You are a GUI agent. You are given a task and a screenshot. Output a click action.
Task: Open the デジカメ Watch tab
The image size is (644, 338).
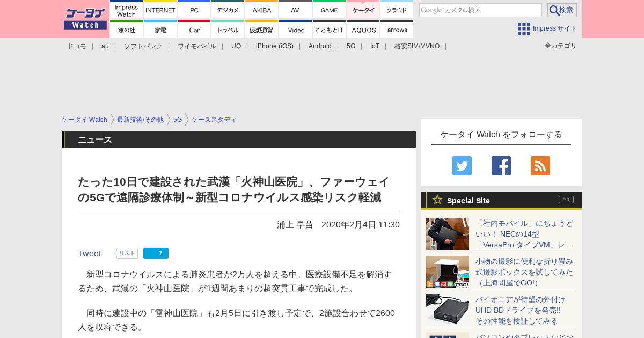point(228,10)
